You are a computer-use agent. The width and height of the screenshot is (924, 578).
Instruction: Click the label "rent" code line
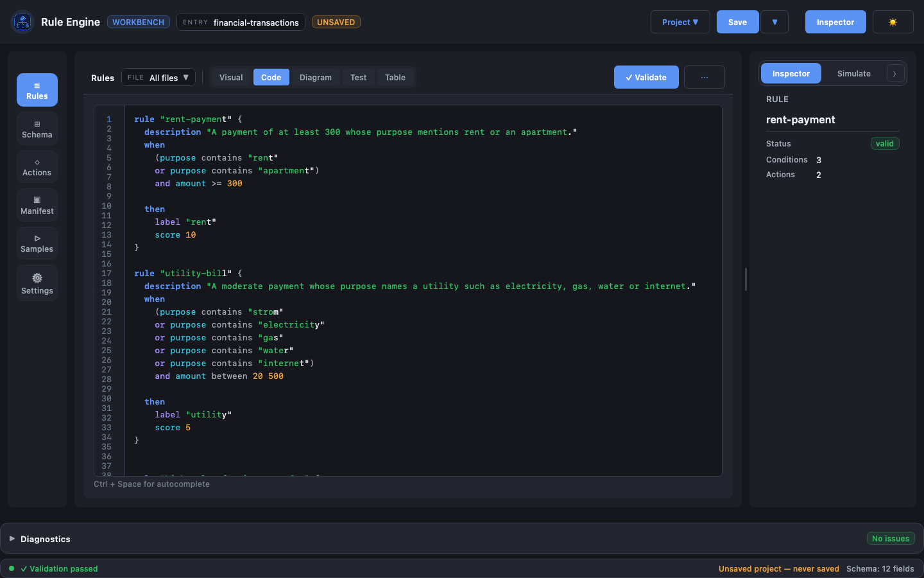(185, 222)
